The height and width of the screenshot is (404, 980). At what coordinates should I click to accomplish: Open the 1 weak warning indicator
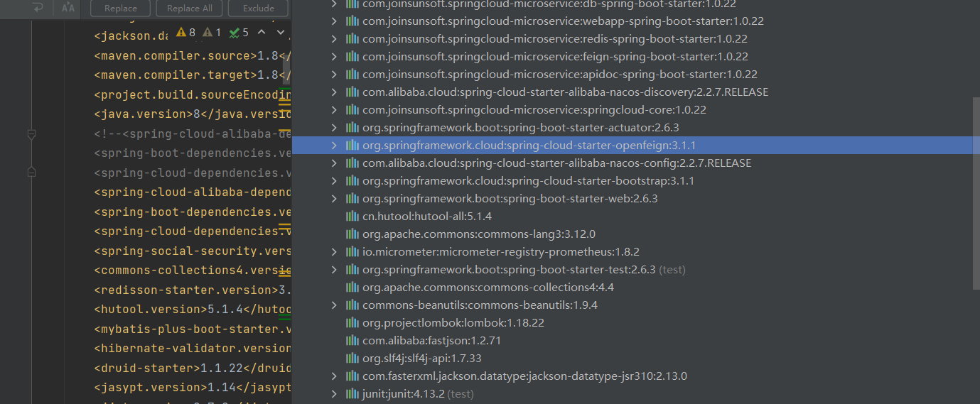click(x=212, y=33)
